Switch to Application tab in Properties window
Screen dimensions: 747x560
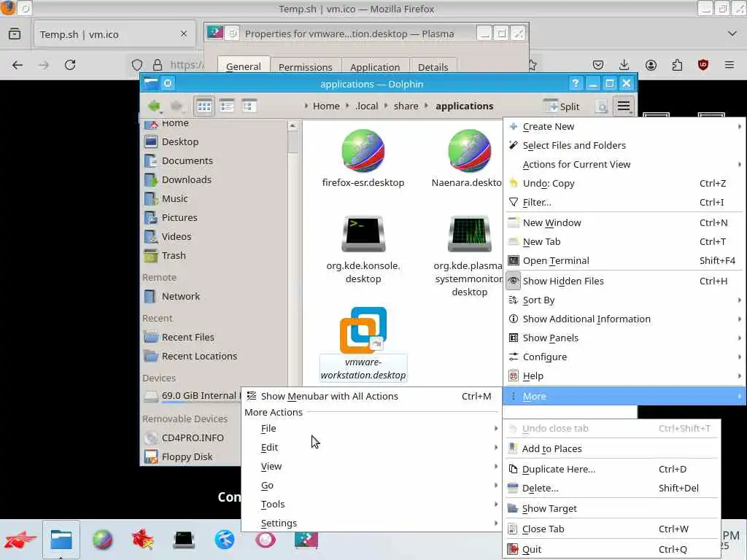pyautogui.click(x=375, y=66)
